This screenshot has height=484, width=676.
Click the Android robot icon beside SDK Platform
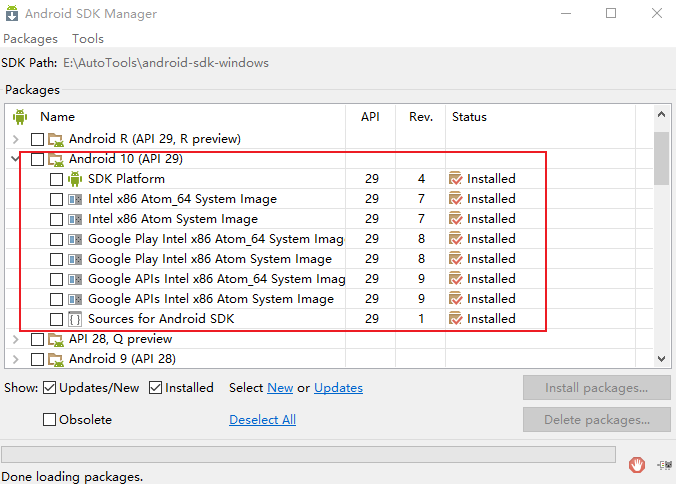(75, 179)
